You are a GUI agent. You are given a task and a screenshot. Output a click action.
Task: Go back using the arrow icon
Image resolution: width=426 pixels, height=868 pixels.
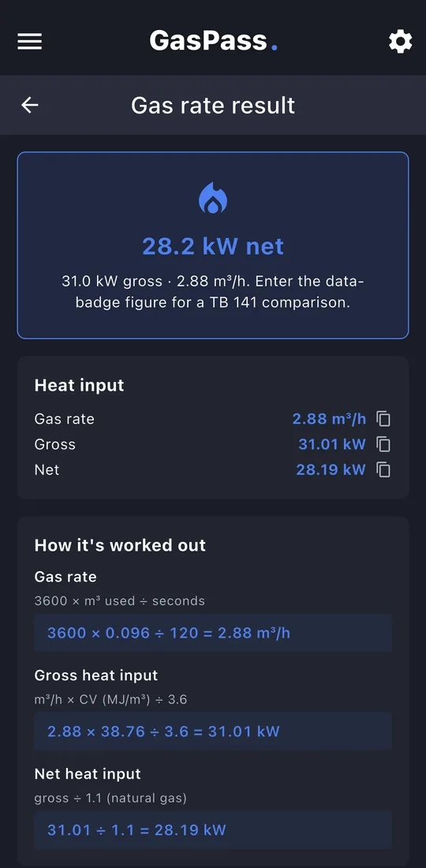click(x=29, y=105)
